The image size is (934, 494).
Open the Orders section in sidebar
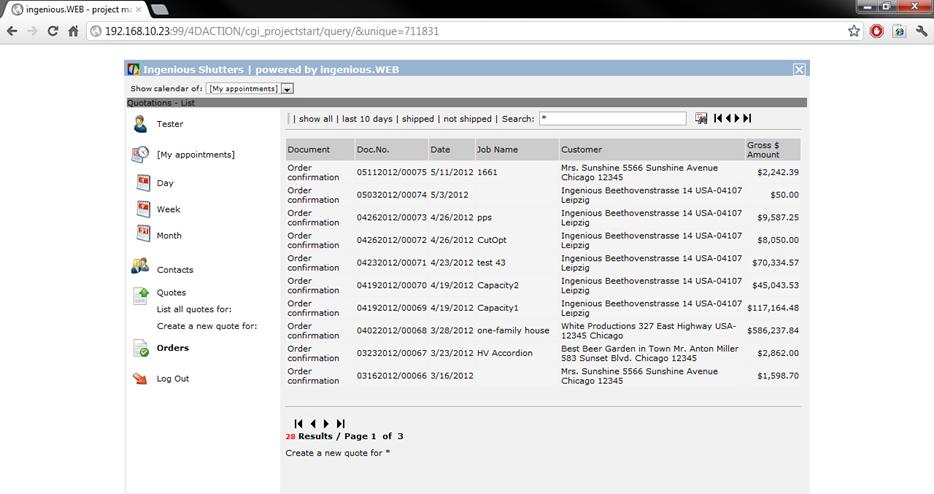tap(172, 348)
